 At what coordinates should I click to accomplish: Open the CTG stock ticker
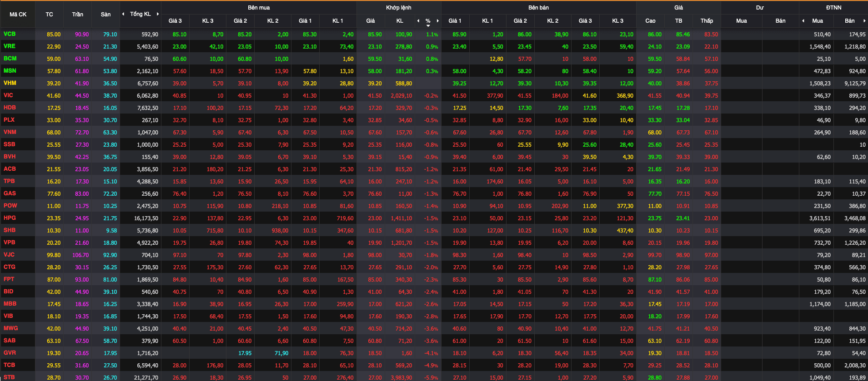(10, 267)
